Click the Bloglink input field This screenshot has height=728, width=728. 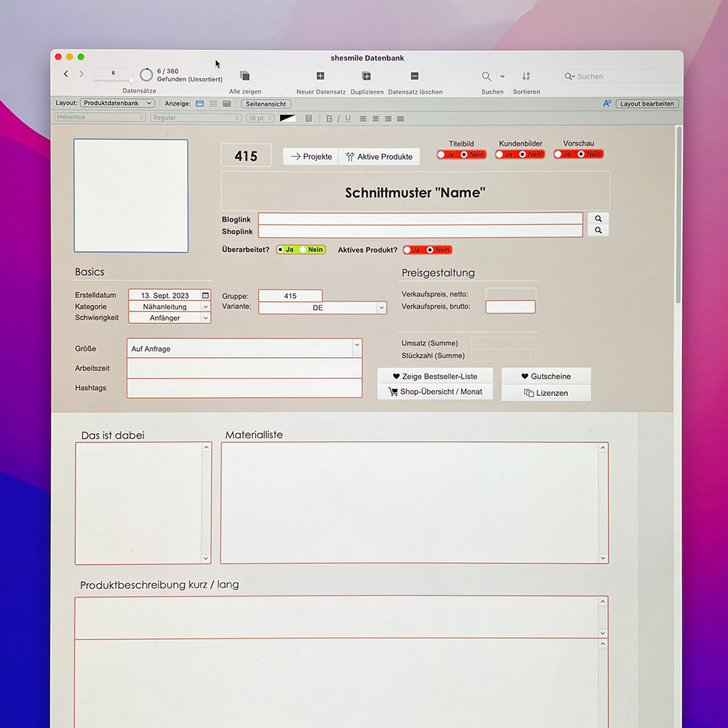(x=421, y=218)
